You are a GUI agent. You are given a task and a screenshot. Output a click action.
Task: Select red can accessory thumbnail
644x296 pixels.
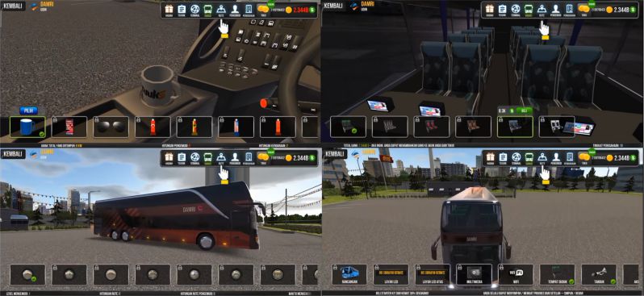pos(69,127)
